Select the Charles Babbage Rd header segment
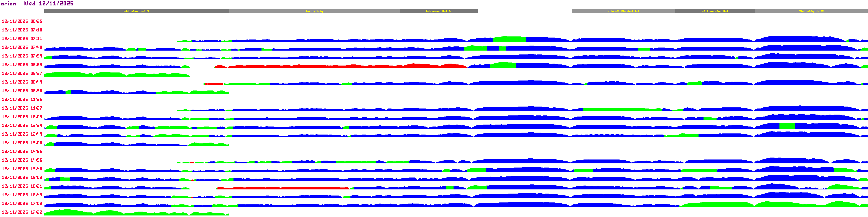This screenshot has height=217, width=868. 623,11
